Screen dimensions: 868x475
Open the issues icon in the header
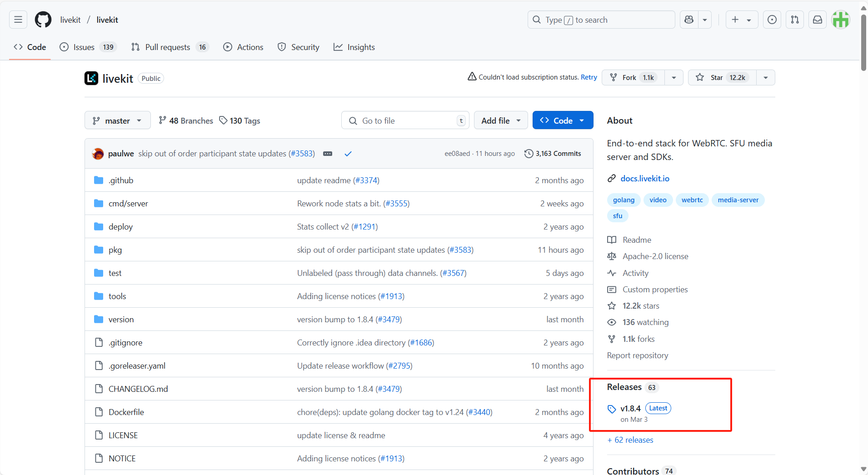click(772, 20)
